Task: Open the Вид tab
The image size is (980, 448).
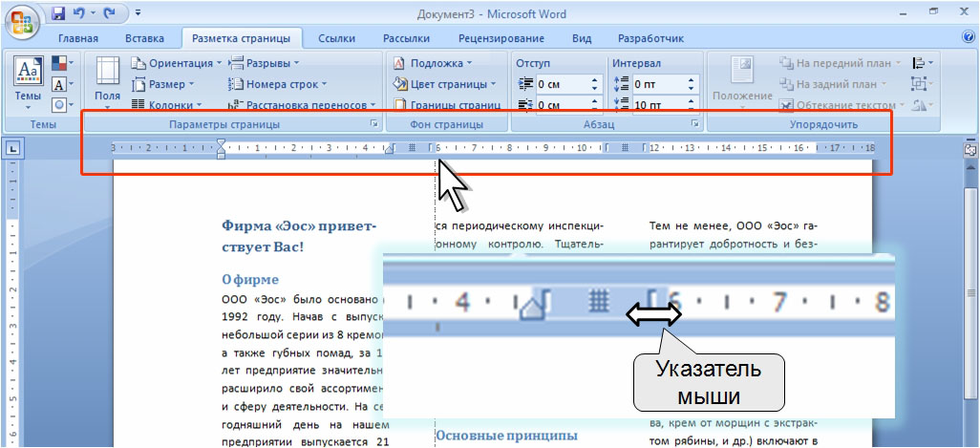Action: click(582, 39)
